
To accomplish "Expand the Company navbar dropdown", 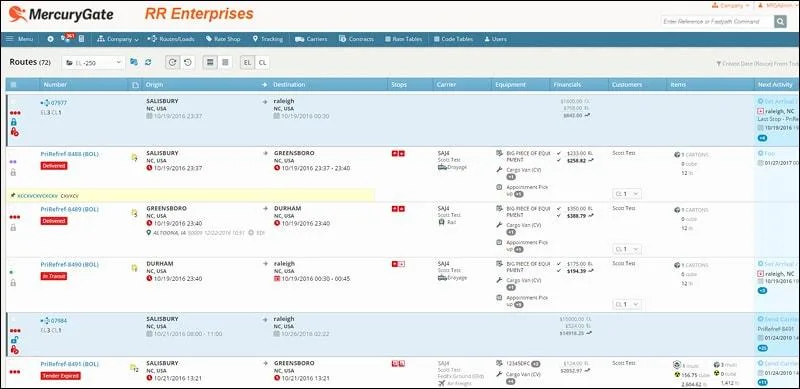I will tap(118, 39).
